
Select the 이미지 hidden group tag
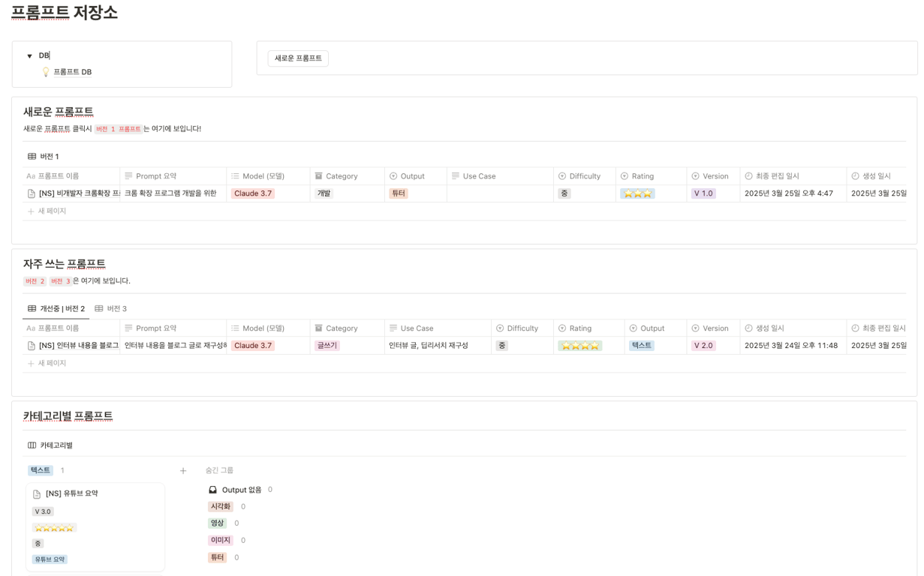(220, 540)
